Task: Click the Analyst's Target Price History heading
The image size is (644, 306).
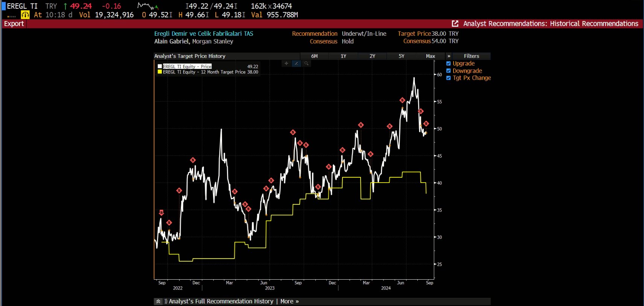Action: coord(190,56)
